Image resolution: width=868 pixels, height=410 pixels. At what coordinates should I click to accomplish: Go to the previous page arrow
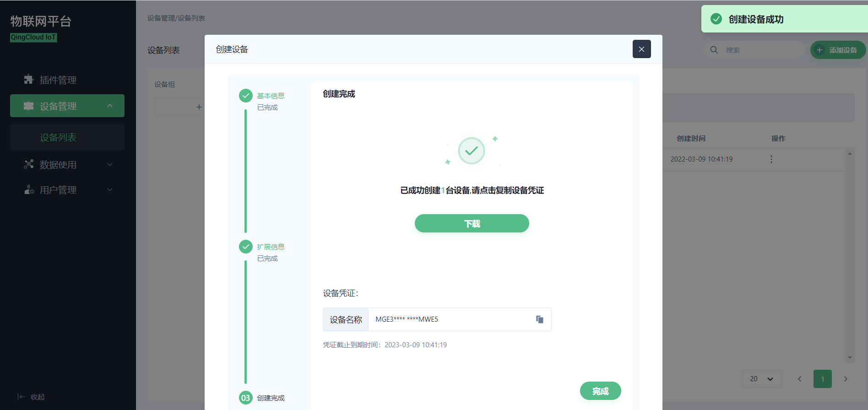[800, 379]
